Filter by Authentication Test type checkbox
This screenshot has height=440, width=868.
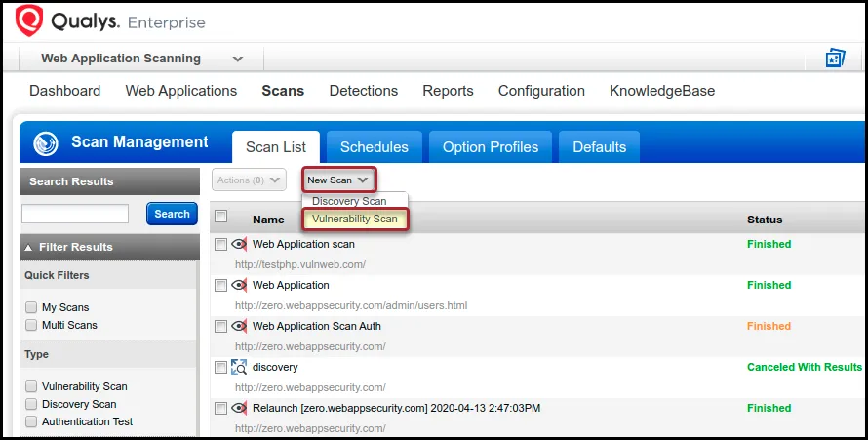coord(31,421)
